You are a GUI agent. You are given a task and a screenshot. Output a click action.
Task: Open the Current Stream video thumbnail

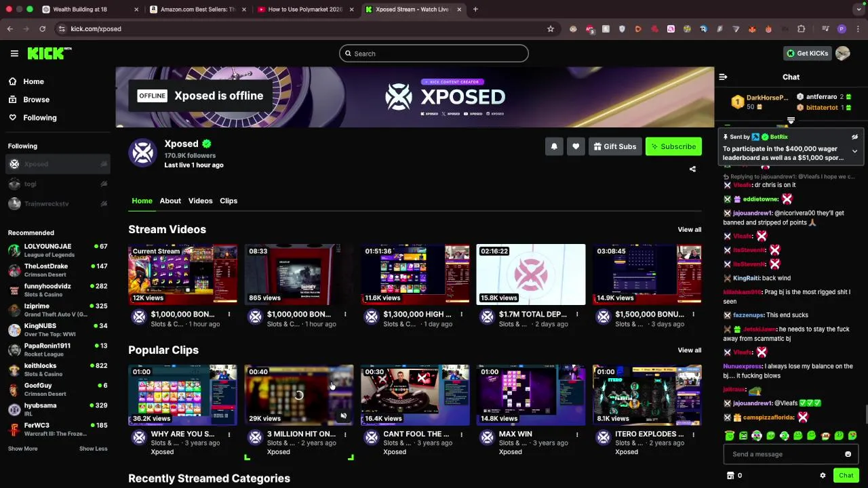click(183, 274)
